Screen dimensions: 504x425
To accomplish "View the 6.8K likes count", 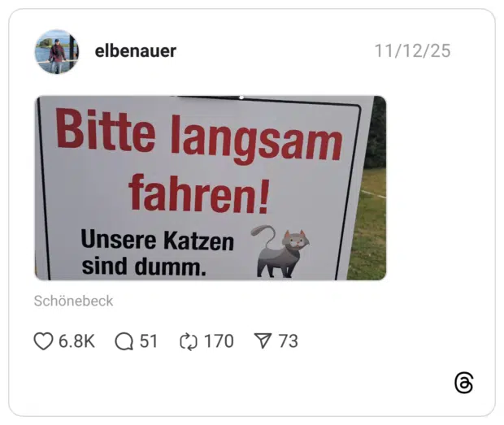I will click(x=76, y=341).
